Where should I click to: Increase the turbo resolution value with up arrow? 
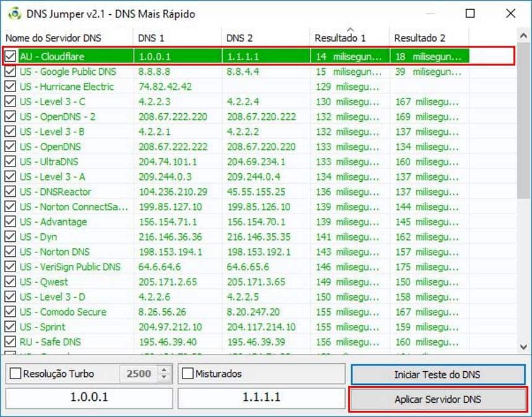pyautogui.click(x=164, y=370)
